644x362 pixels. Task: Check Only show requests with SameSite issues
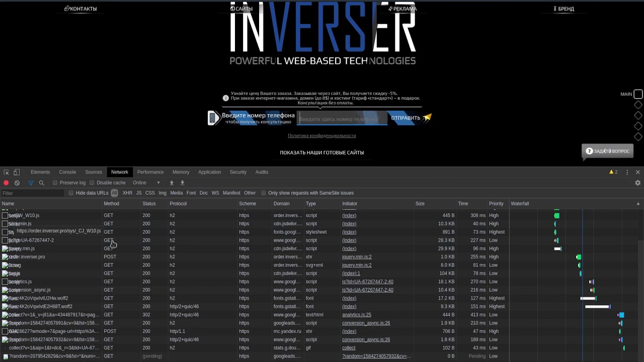tap(263, 193)
